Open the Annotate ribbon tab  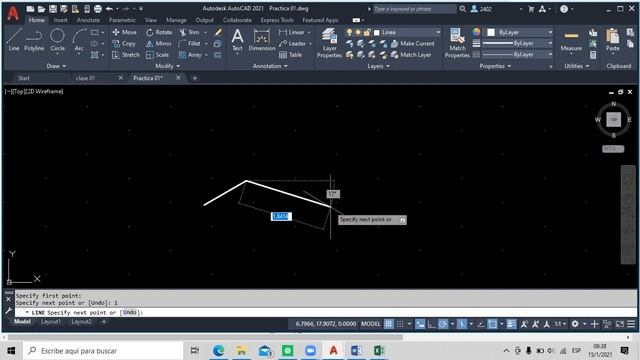click(x=88, y=20)
